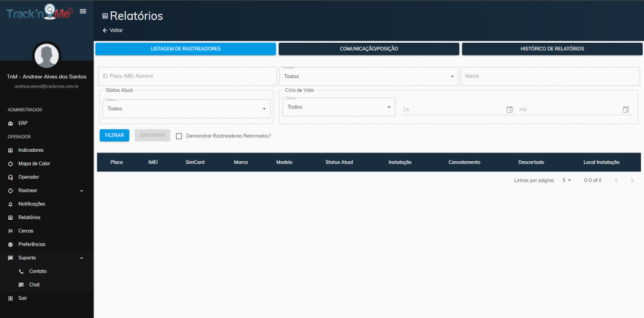Image resolution: width=644 pixels, height=318 pixels.
Task: Click the Placa column header
Action: click(x=116, y=162)
